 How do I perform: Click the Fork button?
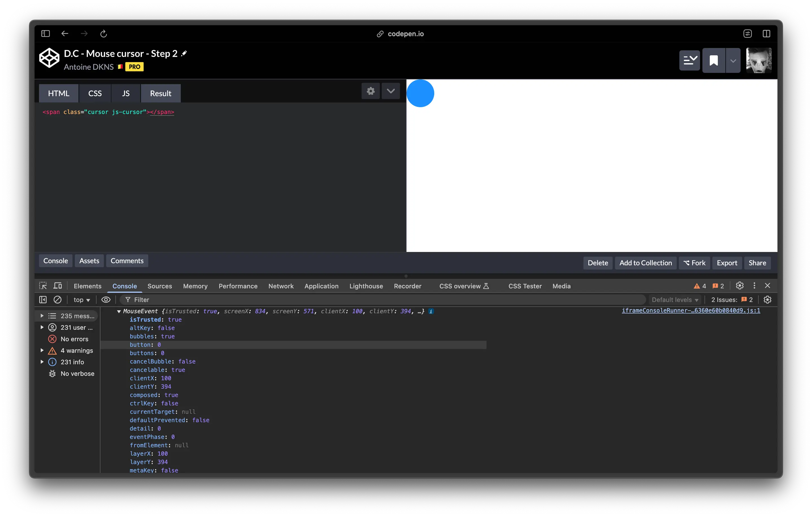(694, 263)
